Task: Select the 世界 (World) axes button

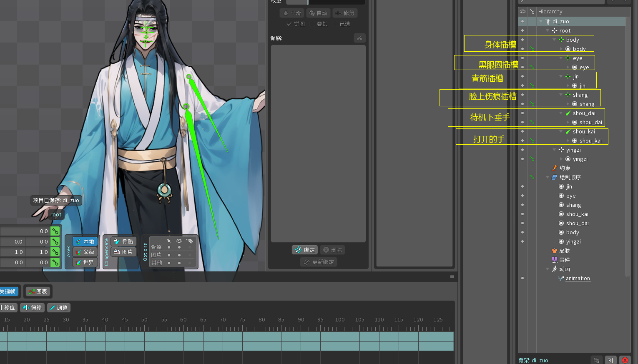Action: (x=85, y=262)
